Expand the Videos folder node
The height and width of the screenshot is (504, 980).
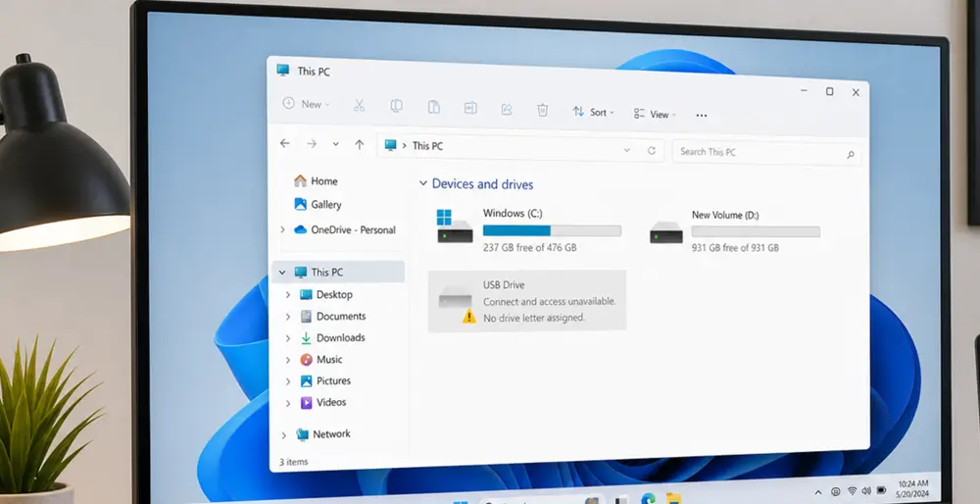coord(288,403)
